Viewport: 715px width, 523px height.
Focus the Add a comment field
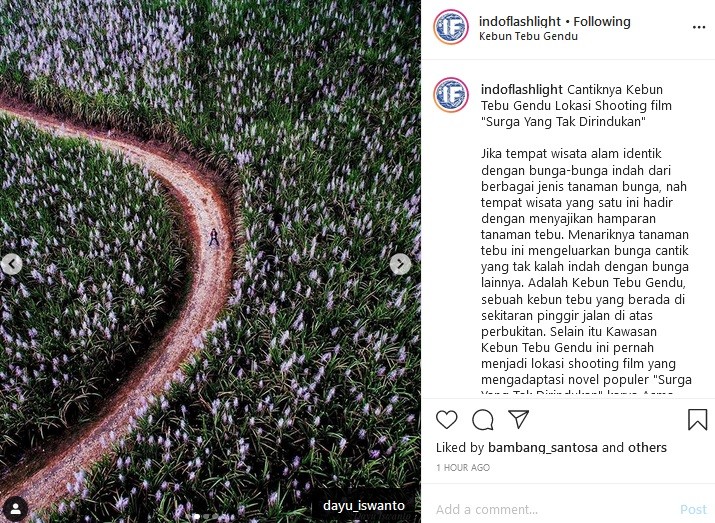(x=554, y=509)
